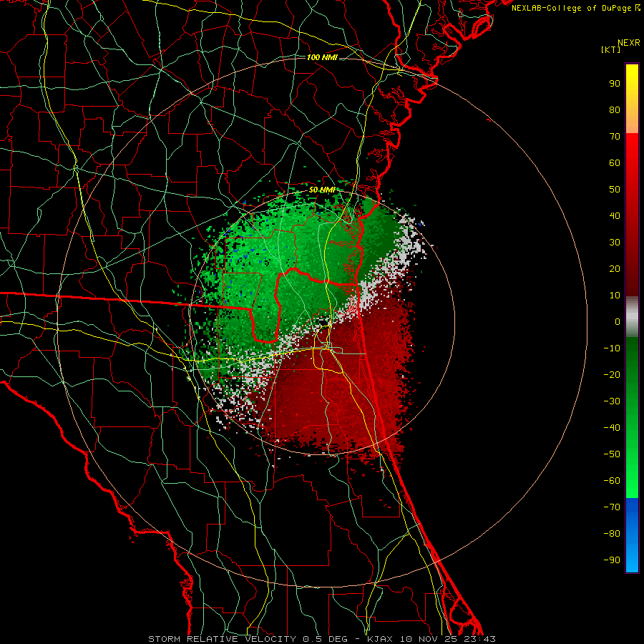Click the 30 value on the velocity scale
The height and width of the screenshot is (644, 644).
[x=615, y=243]
